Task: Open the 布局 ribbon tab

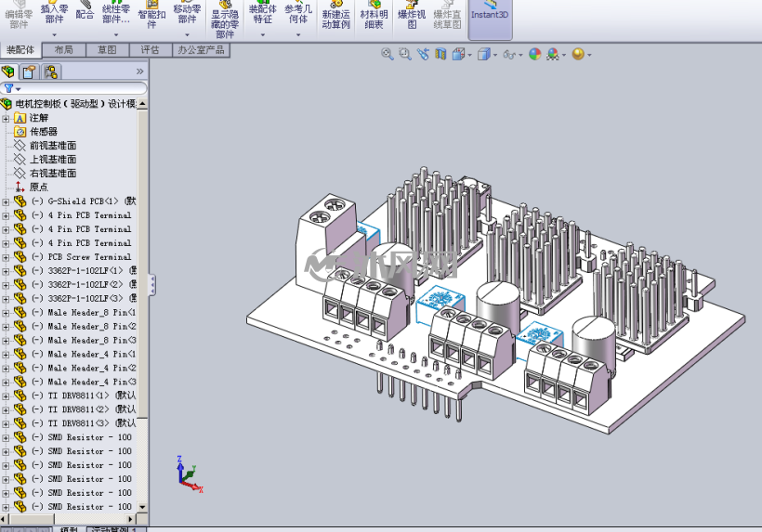Action: pyautogui.click(x=64, y=50)
